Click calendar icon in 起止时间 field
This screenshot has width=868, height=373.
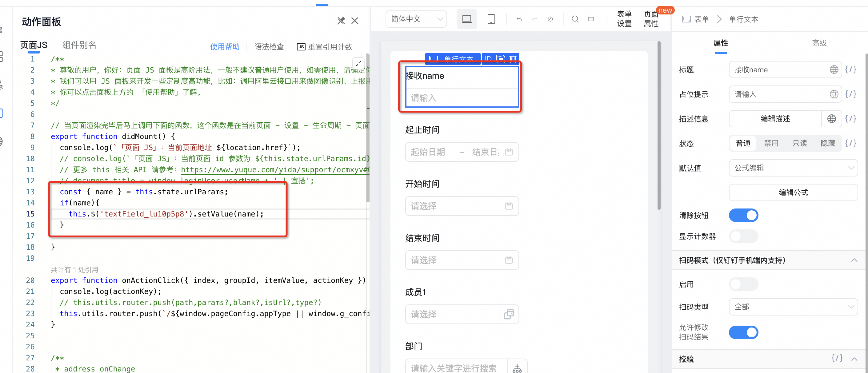(x=509, y=152)
